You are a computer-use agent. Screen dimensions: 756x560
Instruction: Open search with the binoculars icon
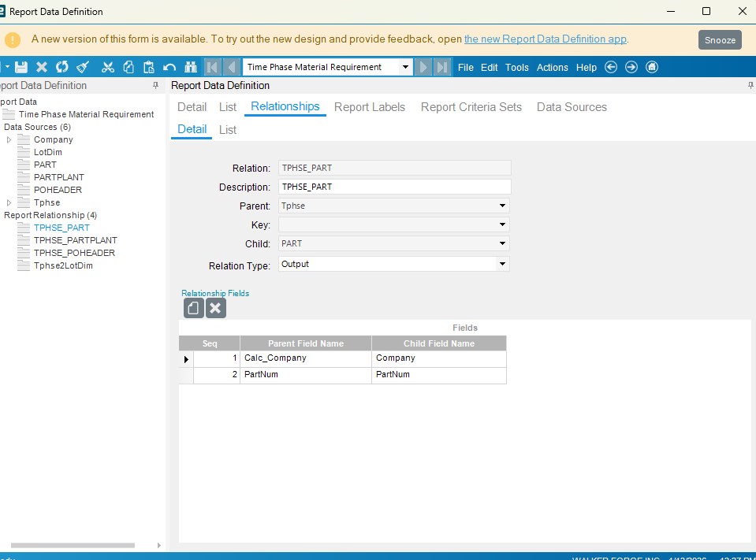click(191, 68)
